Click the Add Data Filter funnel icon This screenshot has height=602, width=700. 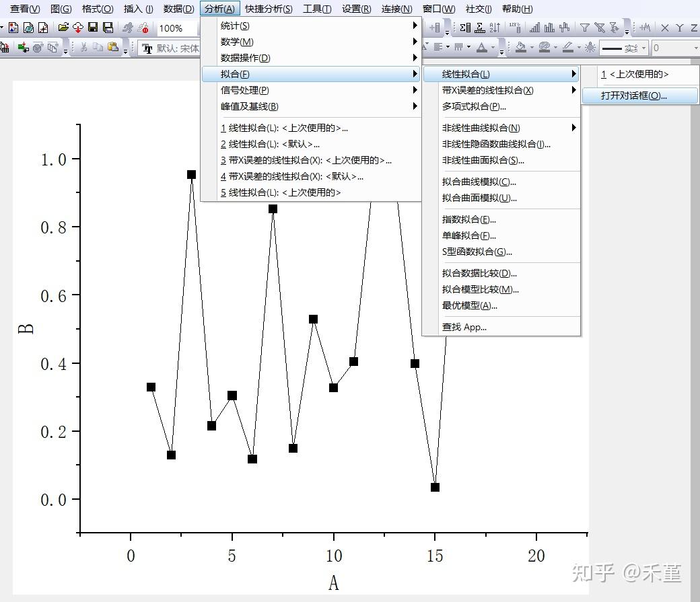584,28
